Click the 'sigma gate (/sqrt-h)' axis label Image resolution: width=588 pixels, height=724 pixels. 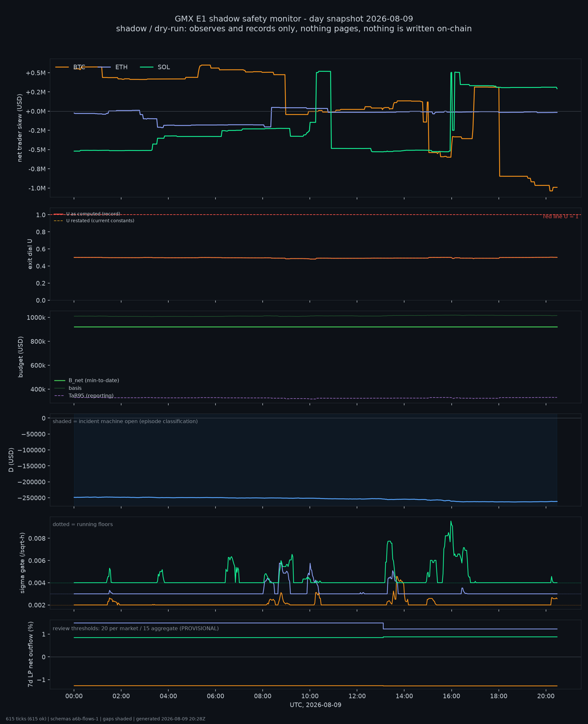22,563
